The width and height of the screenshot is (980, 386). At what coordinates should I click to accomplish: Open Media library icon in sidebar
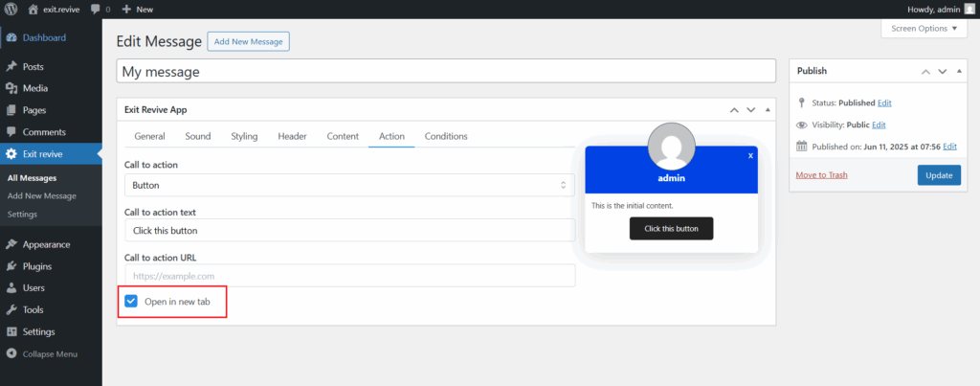[x=11, y=88]
